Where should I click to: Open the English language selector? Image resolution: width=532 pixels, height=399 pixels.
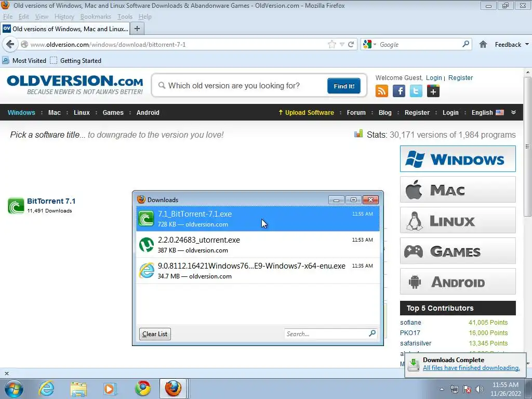[487, 113]
